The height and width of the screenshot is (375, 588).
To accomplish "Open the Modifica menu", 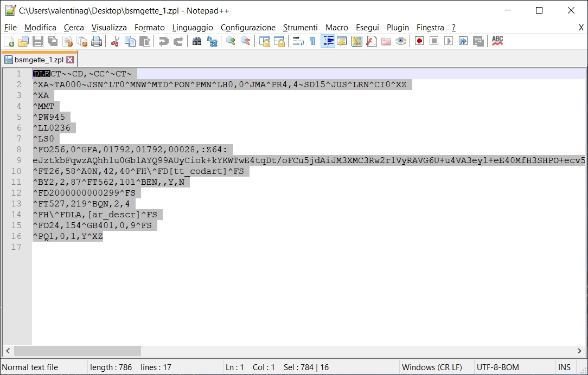I will (40, 27).
